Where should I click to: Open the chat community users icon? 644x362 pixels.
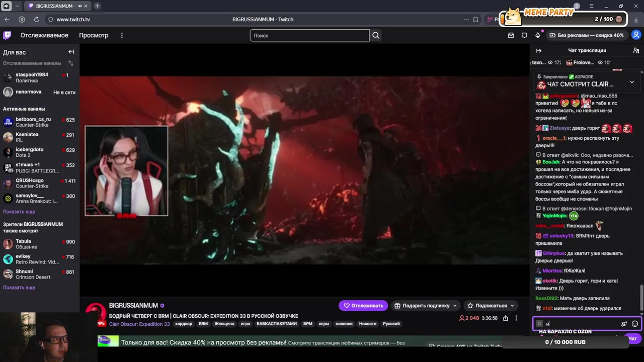pyautogui.click(x=636, y=50)
